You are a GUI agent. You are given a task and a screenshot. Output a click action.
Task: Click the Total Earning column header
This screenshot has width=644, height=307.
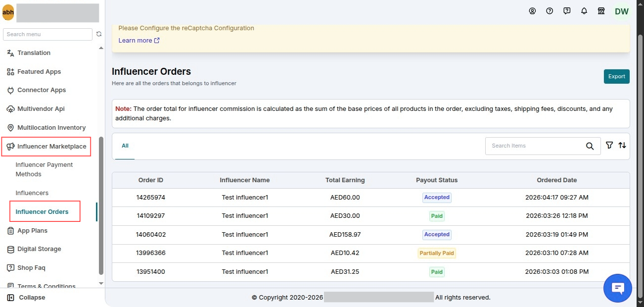[345, 180]
